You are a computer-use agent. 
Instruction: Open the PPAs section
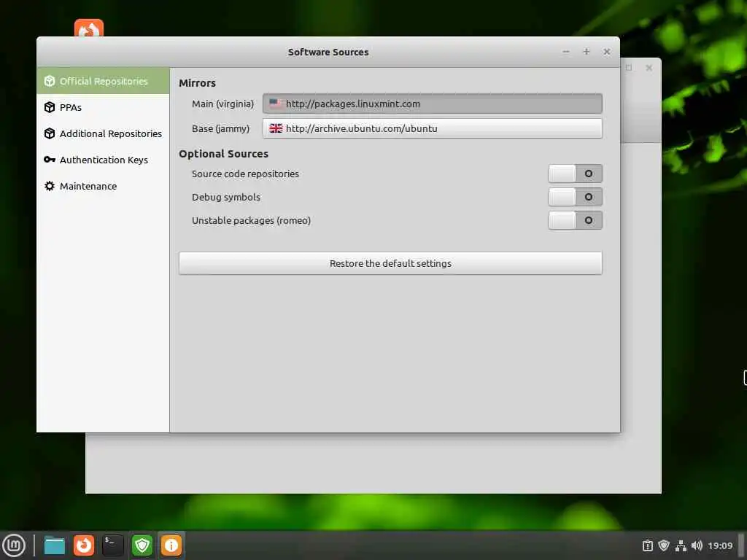coord(103,107)
